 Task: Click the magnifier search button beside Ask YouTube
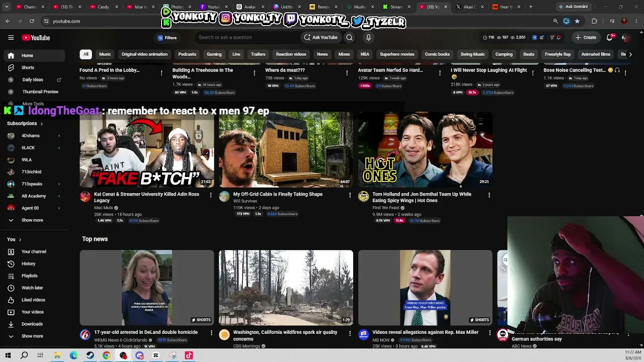(x=349, y=37)
